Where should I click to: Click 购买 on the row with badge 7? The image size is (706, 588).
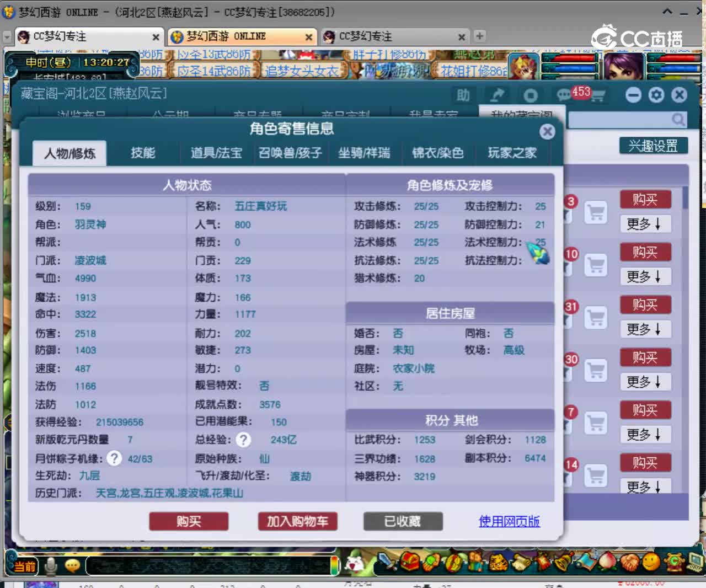pos(645,410)
